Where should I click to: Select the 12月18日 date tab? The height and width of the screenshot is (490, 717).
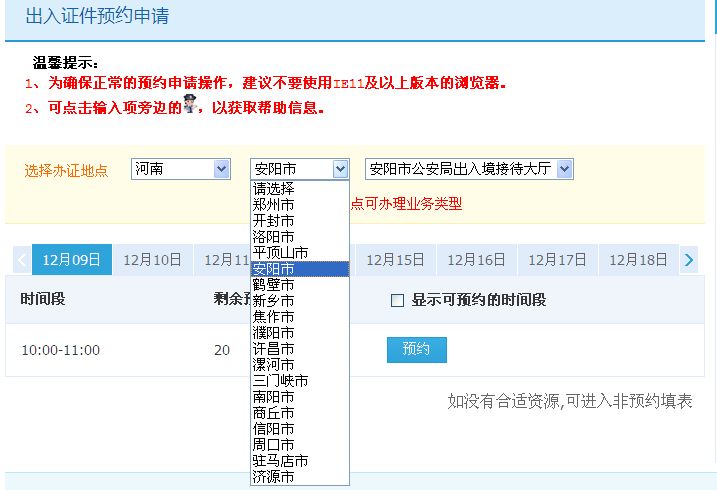click(638, 260)
